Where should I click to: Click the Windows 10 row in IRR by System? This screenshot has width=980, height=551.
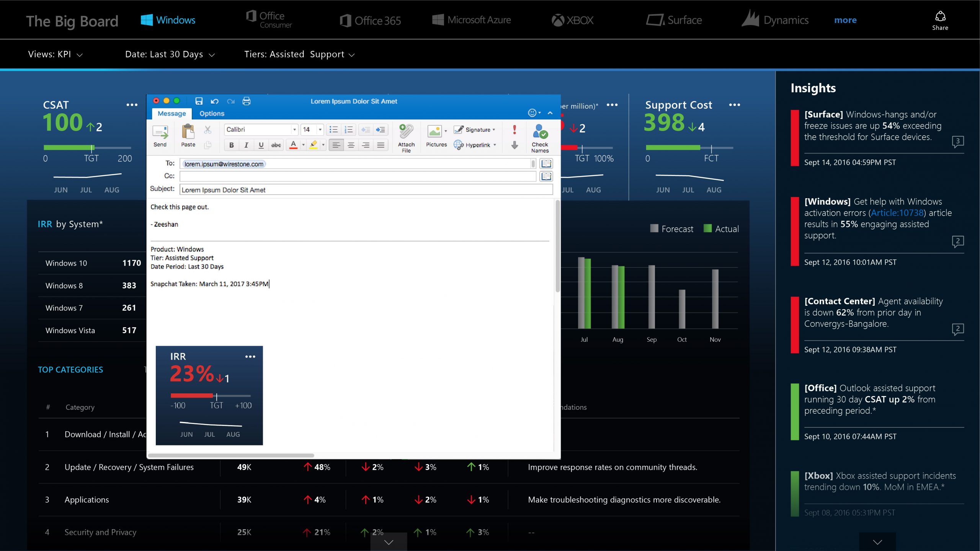[93, 263]
